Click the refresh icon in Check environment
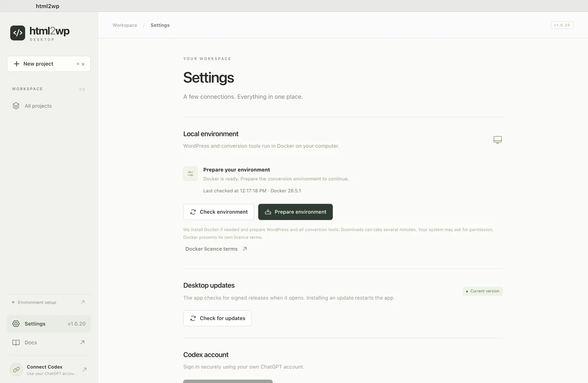 point(193,212)
